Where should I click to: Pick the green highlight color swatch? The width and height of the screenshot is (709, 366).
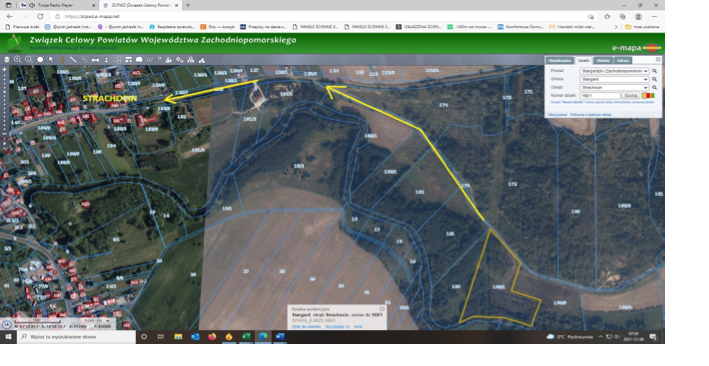click(x=652, y=95)
